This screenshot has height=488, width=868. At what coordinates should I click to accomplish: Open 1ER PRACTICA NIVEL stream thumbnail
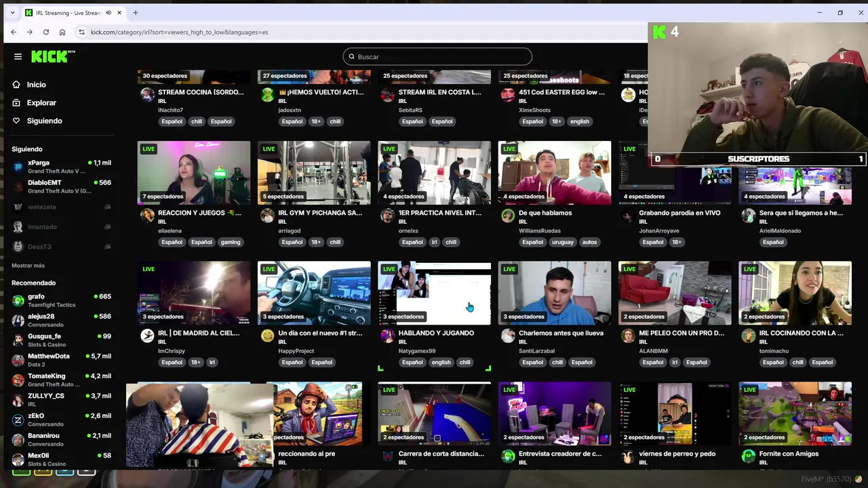[434, 173]
